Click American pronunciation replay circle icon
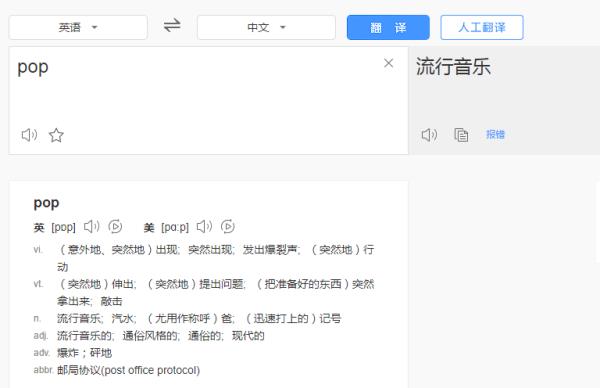This screenshot has width=600, height=388. 228,227
